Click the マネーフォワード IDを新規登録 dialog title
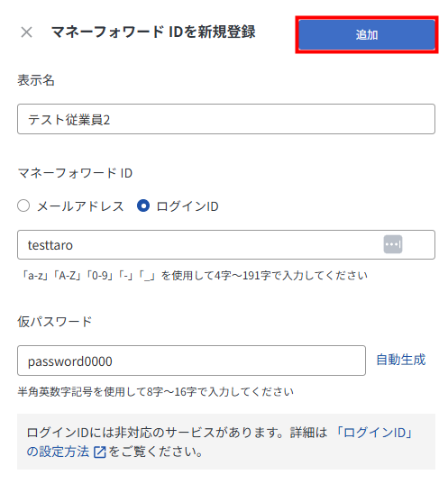Image resolution: width=448 pixels, height=484 pixels. (x=153, y=32)
